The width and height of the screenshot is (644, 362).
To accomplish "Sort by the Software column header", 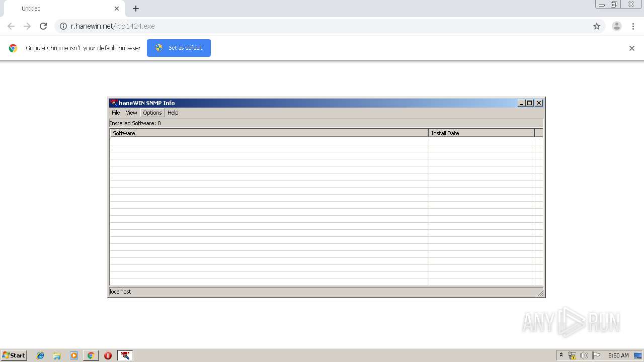I will tap(269, 133).
